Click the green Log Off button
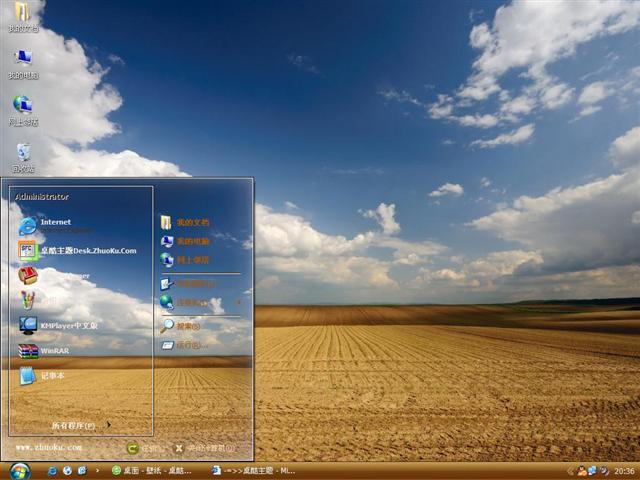Image resolution: width=640 pixels, height=480 pixels. click(133, 449)
